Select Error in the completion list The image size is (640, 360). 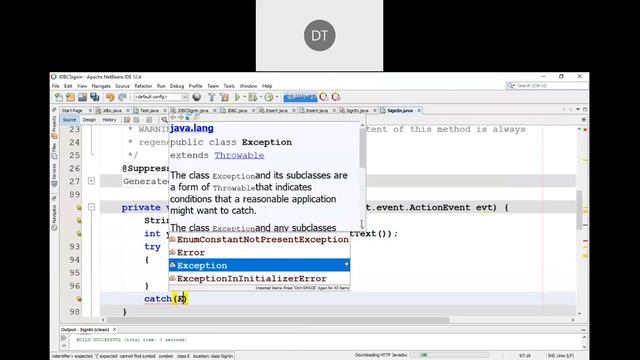pos(259,252)
